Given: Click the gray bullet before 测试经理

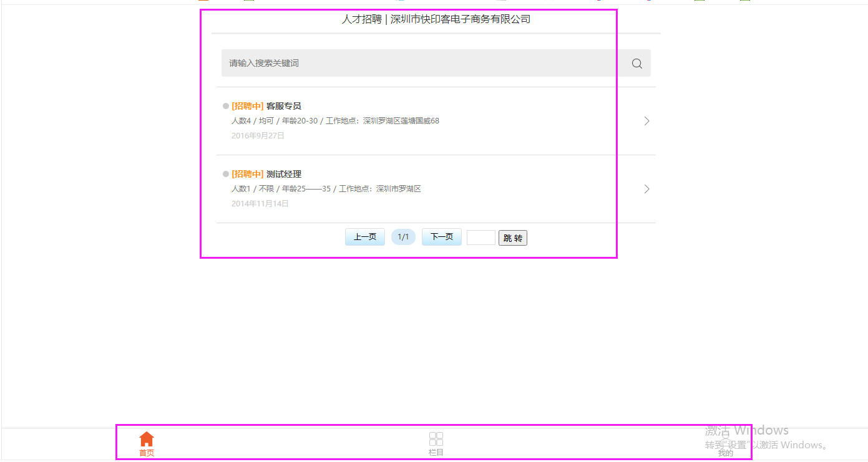Looking at the screenshot, I should 226,174.
